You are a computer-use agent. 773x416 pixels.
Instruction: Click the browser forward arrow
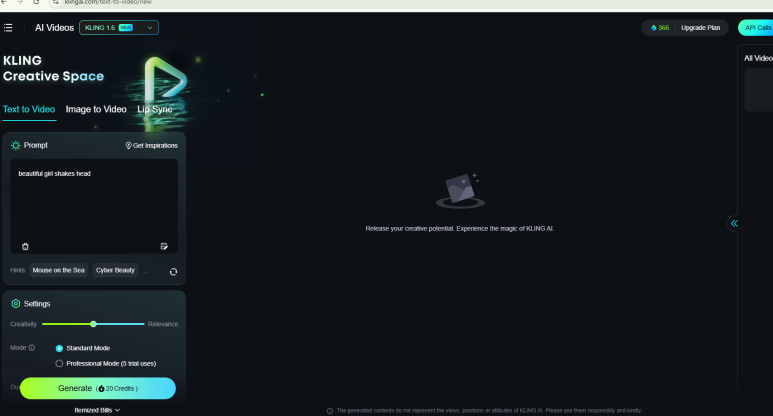click(x=20, y=2)
